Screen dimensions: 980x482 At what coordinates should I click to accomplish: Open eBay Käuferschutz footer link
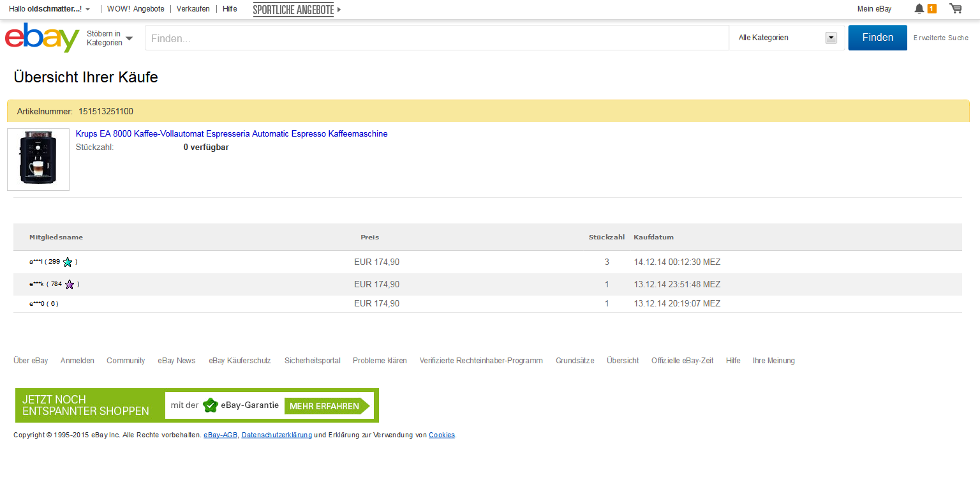[240, 361]
